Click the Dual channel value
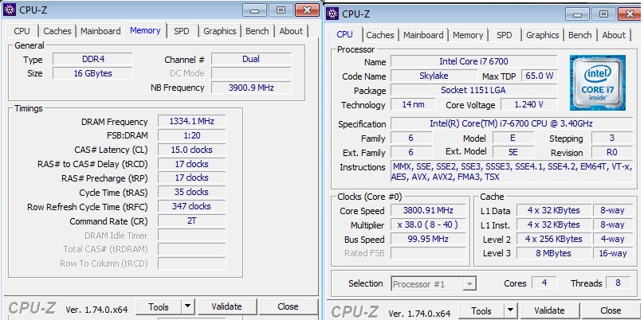644x320 pixels. tap(251, 59)
